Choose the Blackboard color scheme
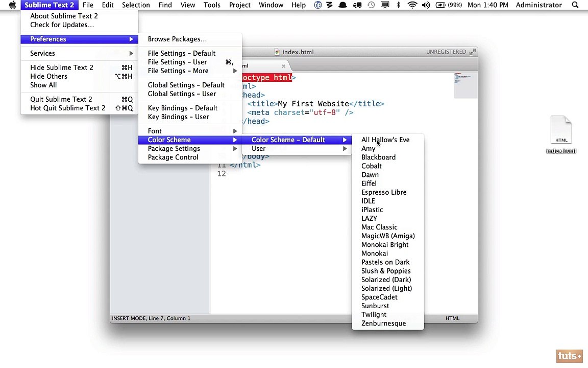The image size is (588, 368). pyautogui.click(x=388, y=157)
